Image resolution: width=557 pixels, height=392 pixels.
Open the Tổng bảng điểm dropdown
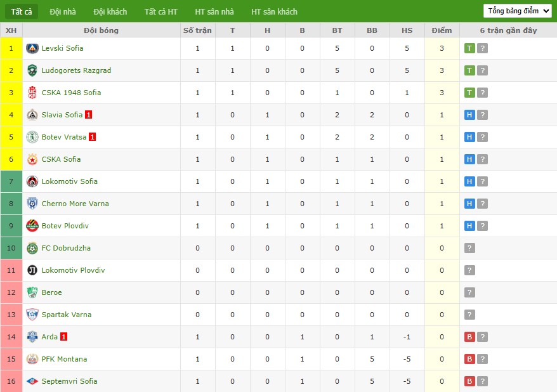[x=518, y=11]
